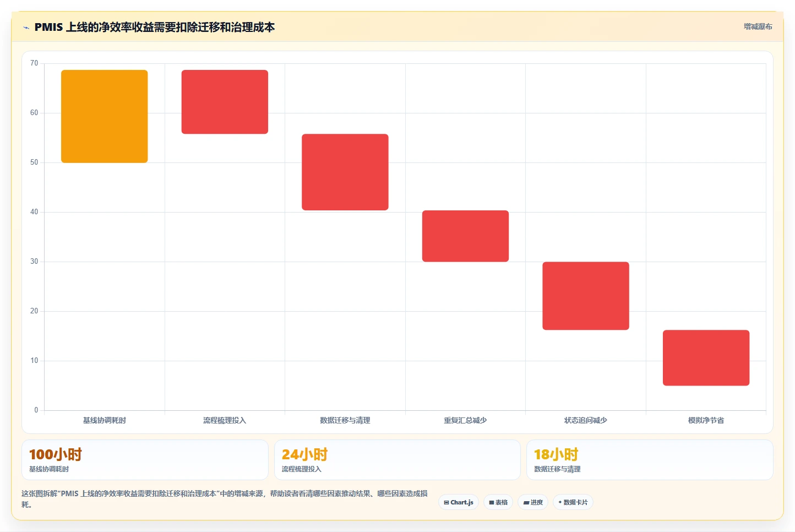The width and height of the screenshot is (795, 532).
Task: Click the 这张图拆解 description paragraph
Action: (x=225, y=499)
